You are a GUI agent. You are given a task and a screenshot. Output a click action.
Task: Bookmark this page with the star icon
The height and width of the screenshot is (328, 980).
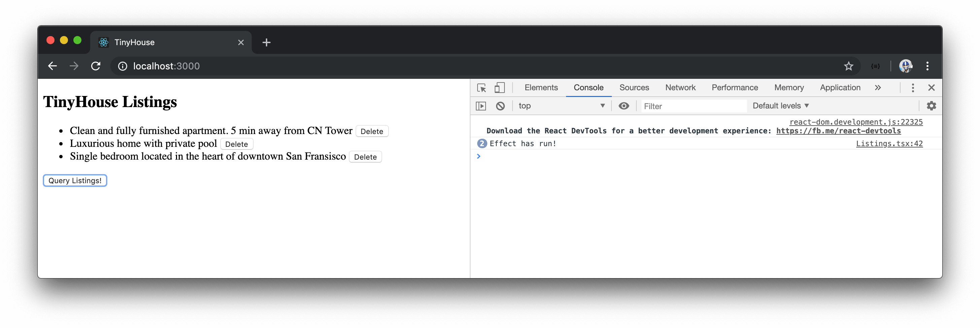pyautogui.click(x=848, y=66)
